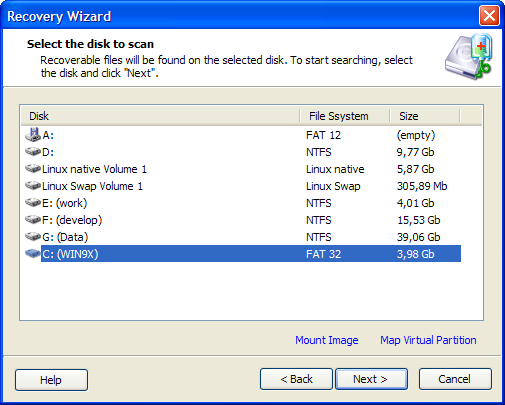
Task: Select Linux native Volume 1 row
Action: point(243,169)
